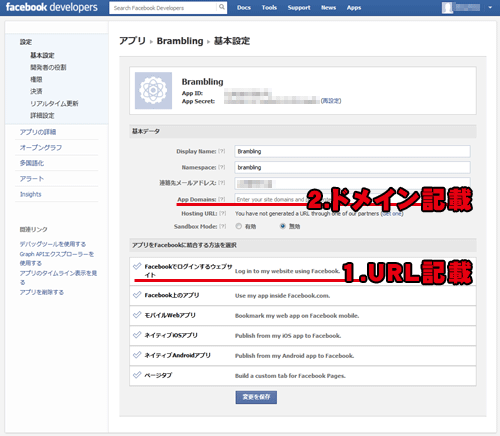Click Graph APIエクスプローラーを使用する link

pos(57,258)
